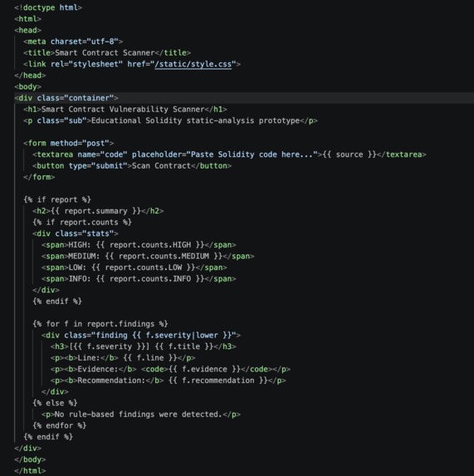The image size is (474, 476).
Task: Click the doctype html line
Action: [x=48, y=7]
